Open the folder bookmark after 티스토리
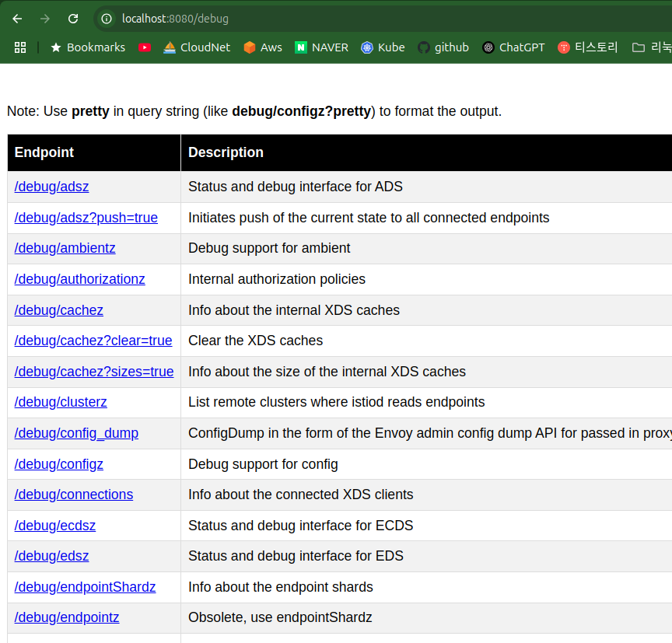 652,47
